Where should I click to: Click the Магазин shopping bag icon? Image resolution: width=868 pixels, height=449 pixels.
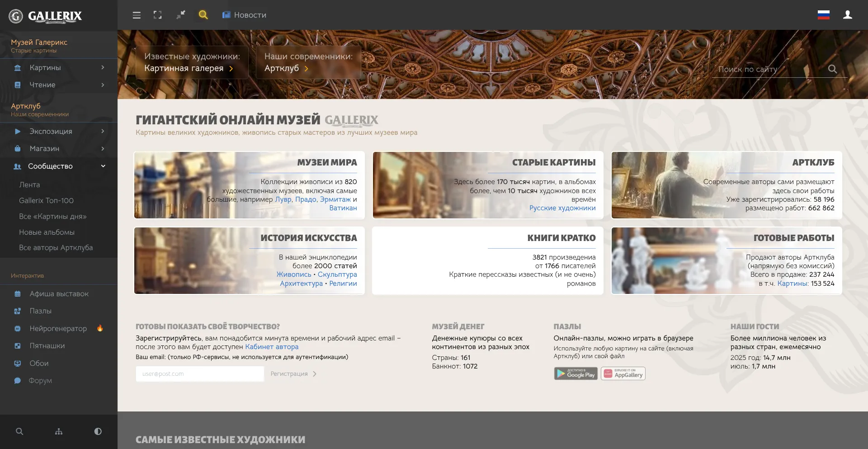(x=18, y=148)
